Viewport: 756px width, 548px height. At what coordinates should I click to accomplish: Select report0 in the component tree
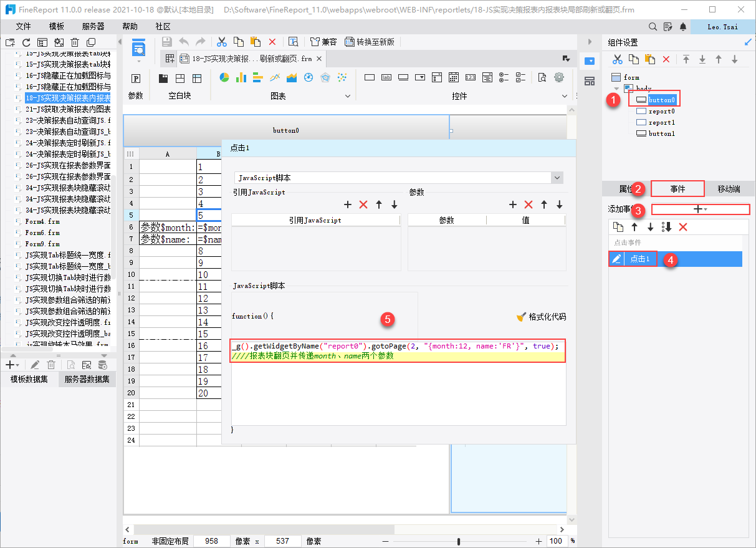661,111
